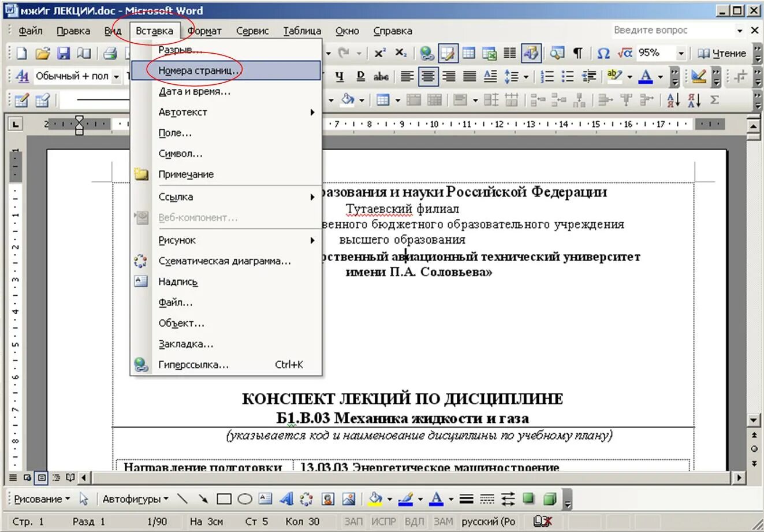Open the Таблица menu

pos(302,31)
